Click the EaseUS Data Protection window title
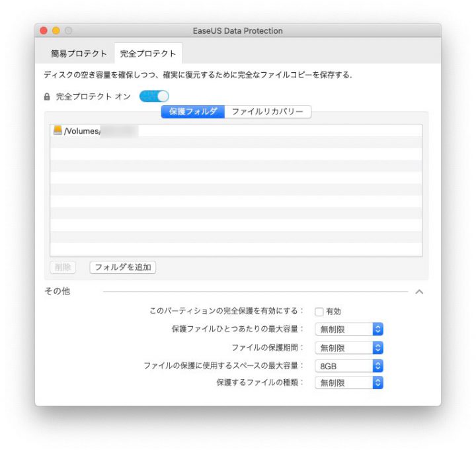 pos(238,30)
